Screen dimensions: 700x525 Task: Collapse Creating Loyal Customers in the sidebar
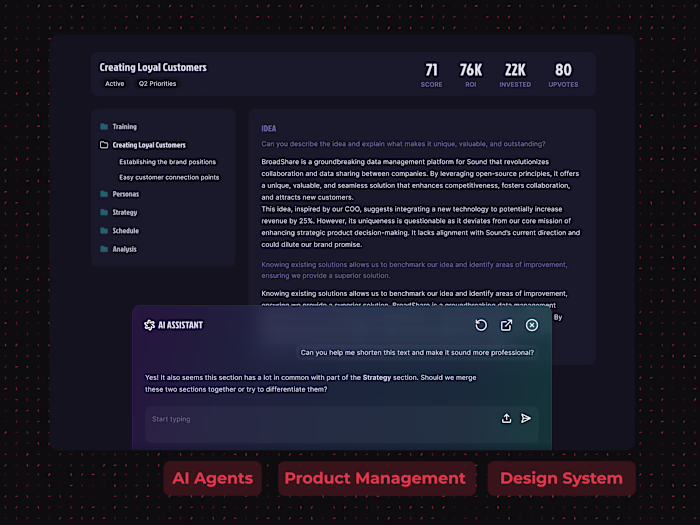(149, 145)
